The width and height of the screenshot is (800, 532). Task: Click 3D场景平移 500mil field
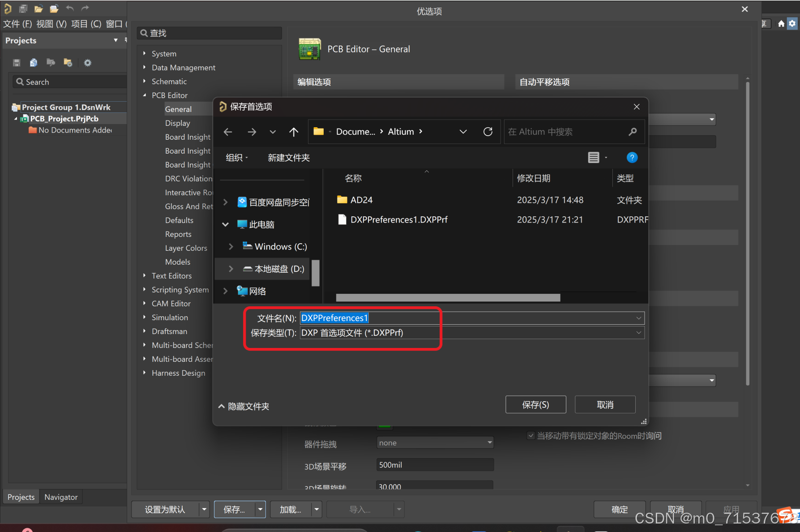435,465
